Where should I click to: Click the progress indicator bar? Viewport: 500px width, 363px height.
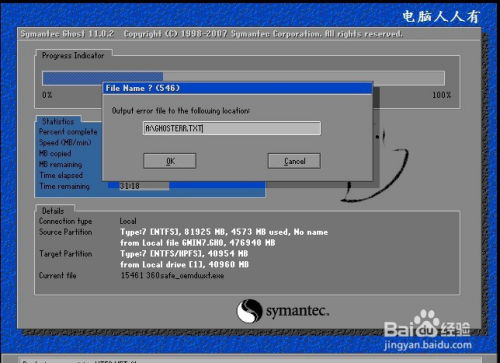243,78
